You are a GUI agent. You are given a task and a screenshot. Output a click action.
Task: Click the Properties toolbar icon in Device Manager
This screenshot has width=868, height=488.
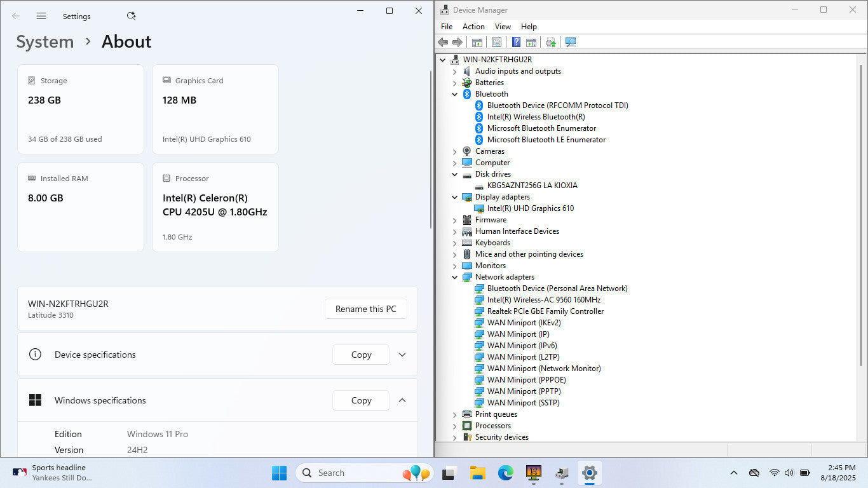(496, 42)
